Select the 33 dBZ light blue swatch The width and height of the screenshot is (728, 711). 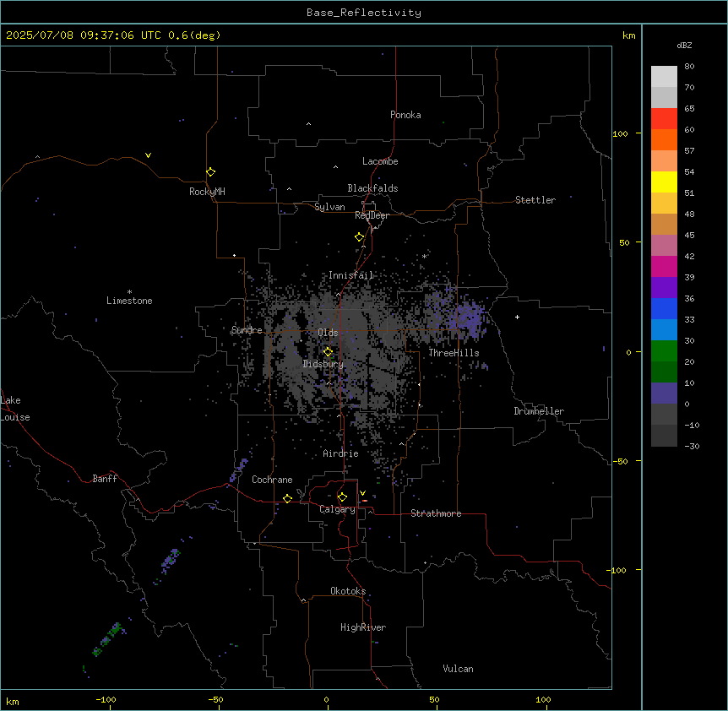(664, 329)
